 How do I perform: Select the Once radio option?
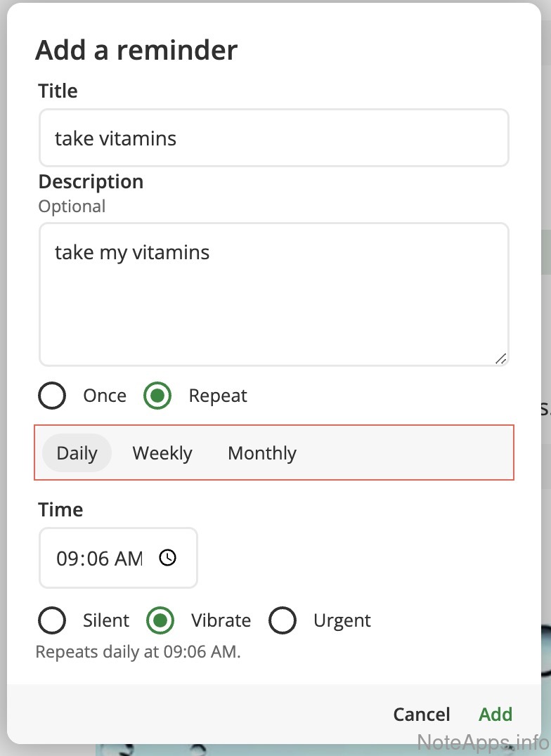tap(52, 396)
